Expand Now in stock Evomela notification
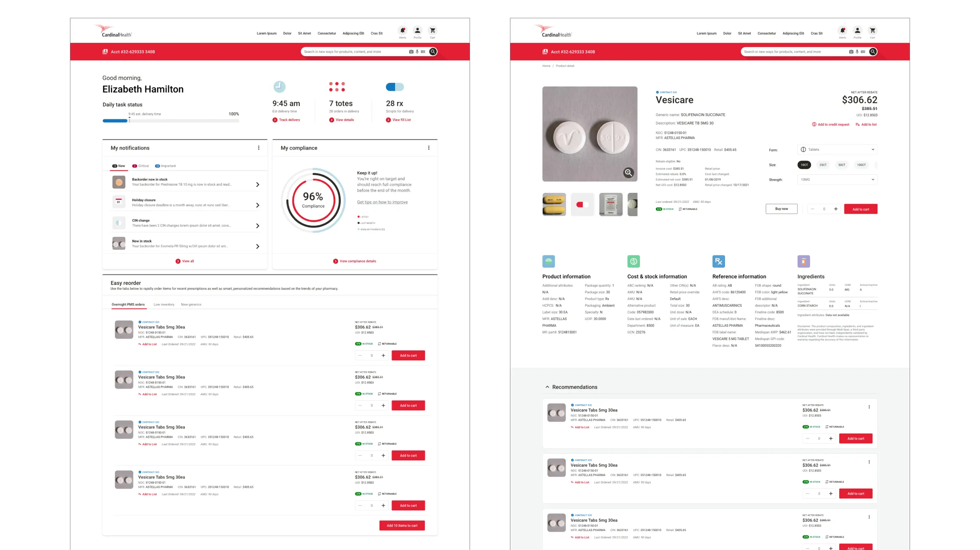The image size is (980, 550). point(257,246)
